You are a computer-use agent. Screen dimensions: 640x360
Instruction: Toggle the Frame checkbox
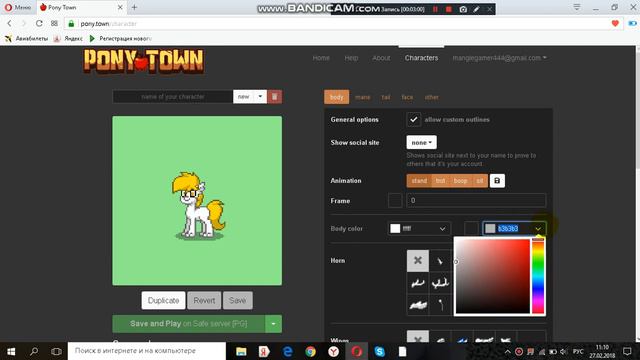point(395,200)
